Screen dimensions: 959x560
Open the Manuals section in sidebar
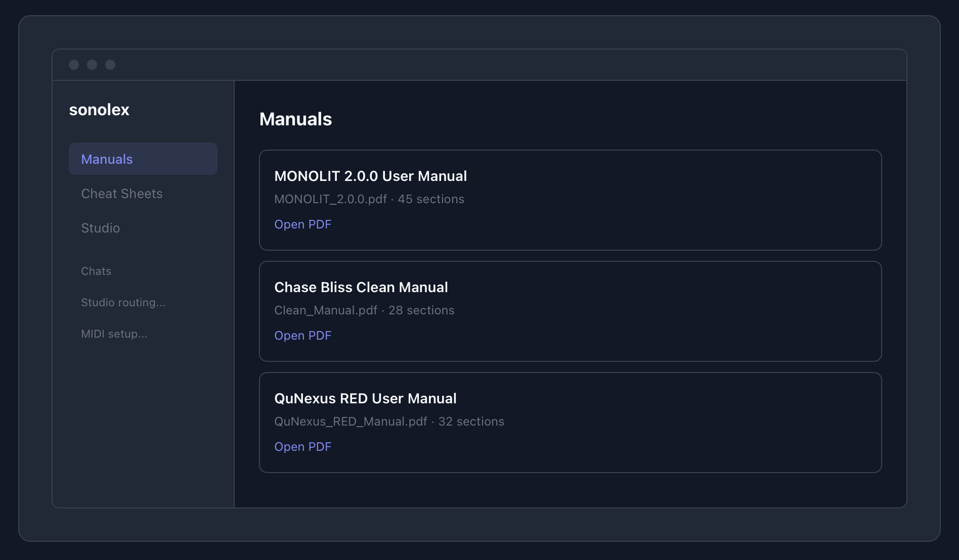point(143,159)
